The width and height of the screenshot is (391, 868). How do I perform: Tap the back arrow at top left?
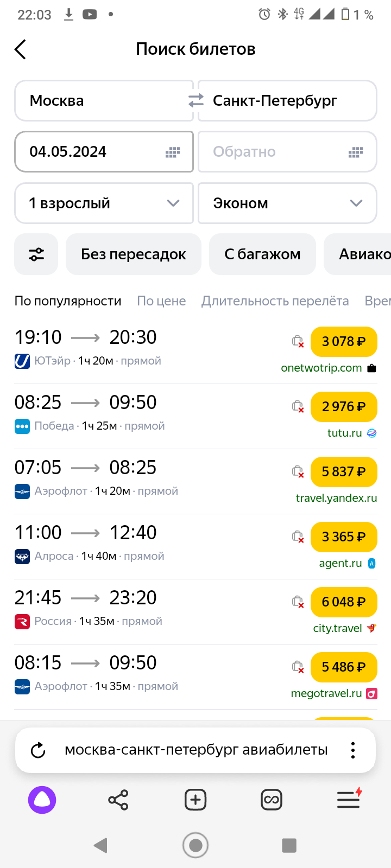click(21, 49)
